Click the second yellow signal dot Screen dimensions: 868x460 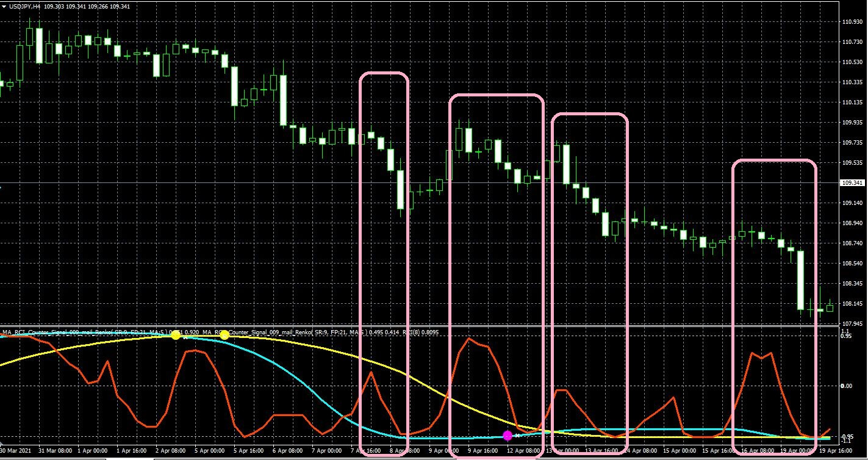coord(224,334)
